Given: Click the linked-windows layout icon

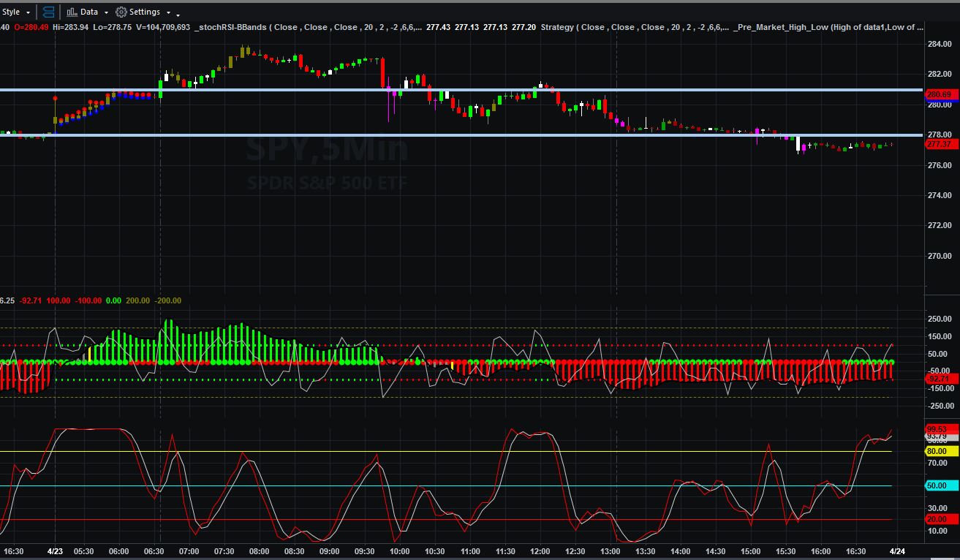Looking at the screenshot, I should pyautogui.click(x=48, y=12).
